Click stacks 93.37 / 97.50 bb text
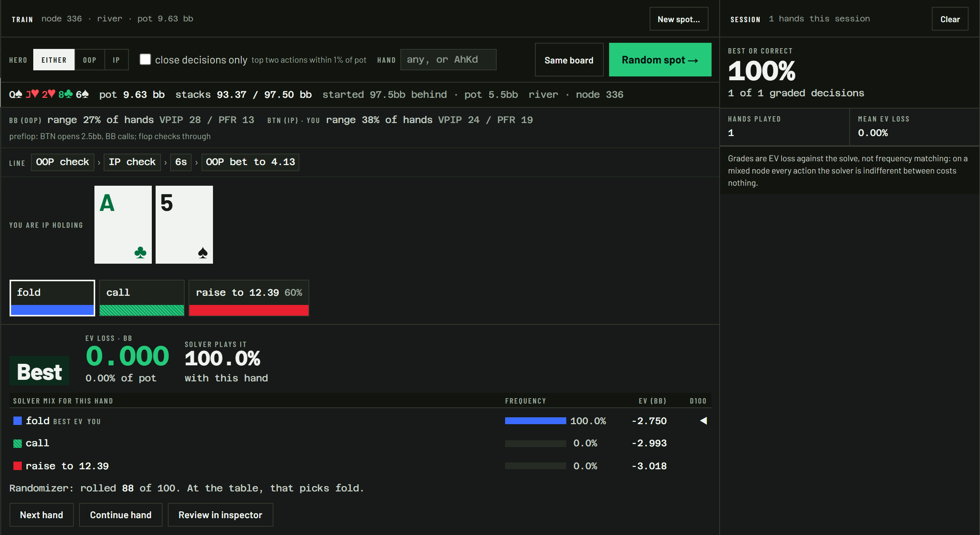This screenshot has width=980, height=535. point(243,94)
